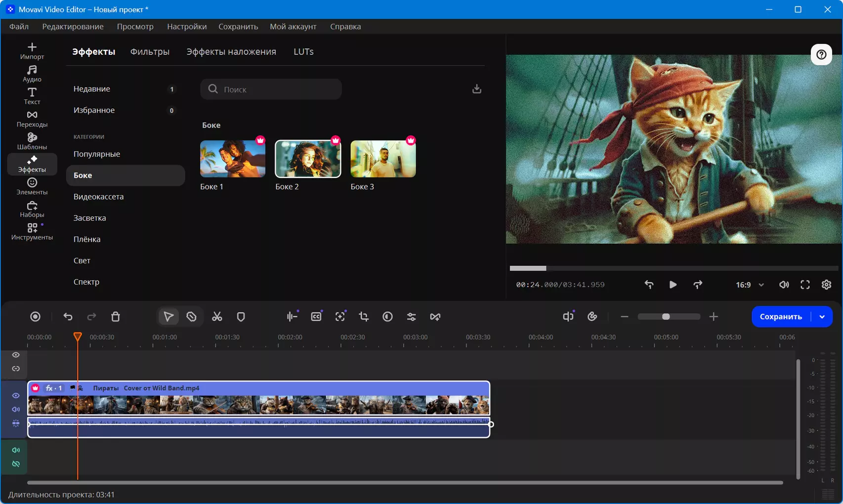
Task: Open the Tools (Инструменты) panel
Action: pyautogui.click(x=32, y=232)
